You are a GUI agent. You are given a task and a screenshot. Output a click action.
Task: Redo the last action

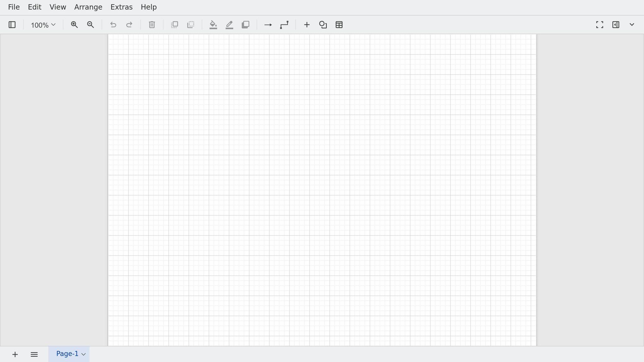pos(129,25)
